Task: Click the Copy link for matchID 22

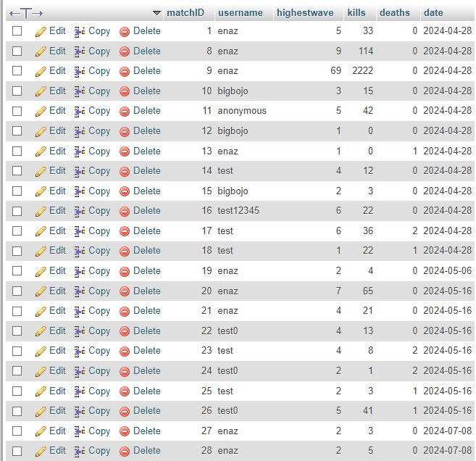Action: click(x=99, y=331)
